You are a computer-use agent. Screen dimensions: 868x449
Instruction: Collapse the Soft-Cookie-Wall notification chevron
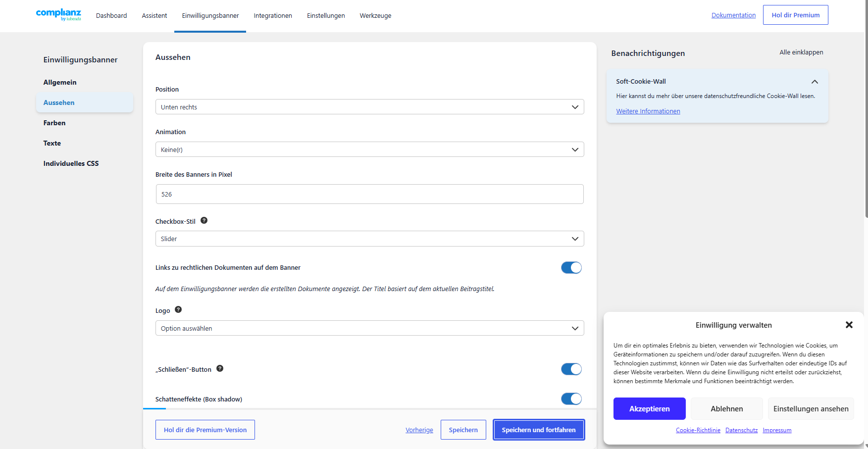[815, 82]
